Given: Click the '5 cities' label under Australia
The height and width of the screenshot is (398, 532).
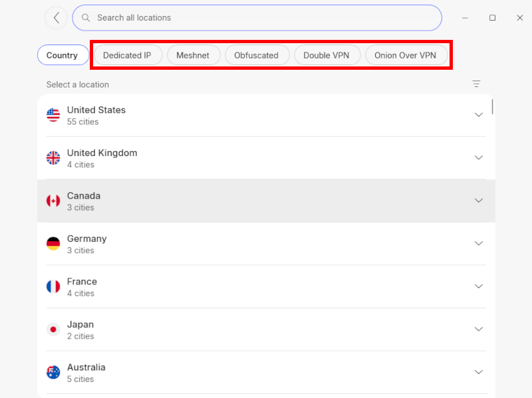Looking at the screenshot, I should coord(80,379).
